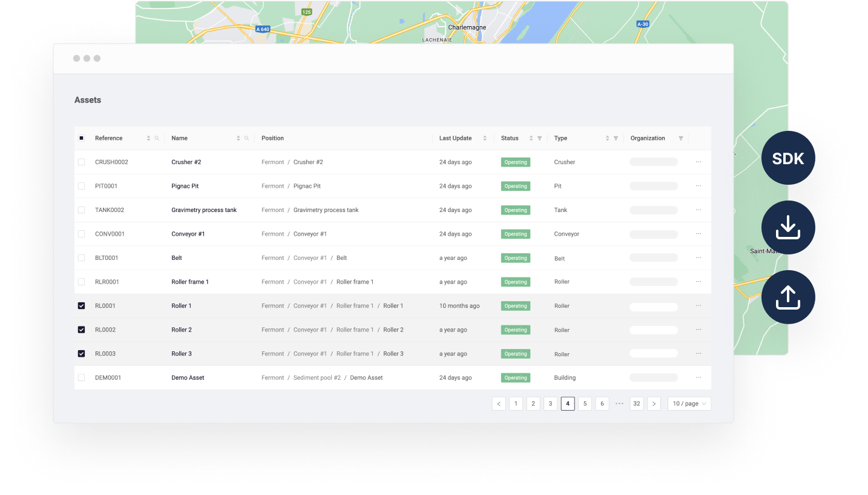This screenshot has width=868, height=495.
Task: Open more actions for Crusher #2 row
Action: pyautogui.click(x=699, y=162)
